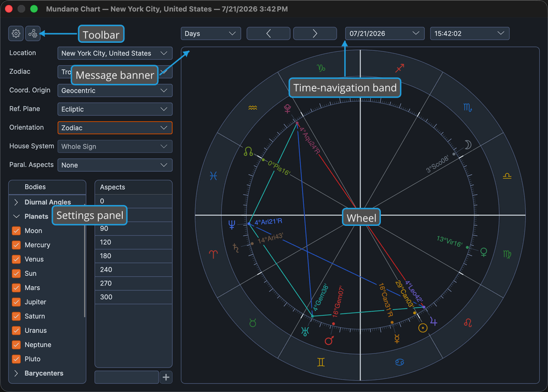This screenshot has width=548, height=392.
Task: Uncheck the Jupiter body checkbox
Action: (x=16, y=302)
